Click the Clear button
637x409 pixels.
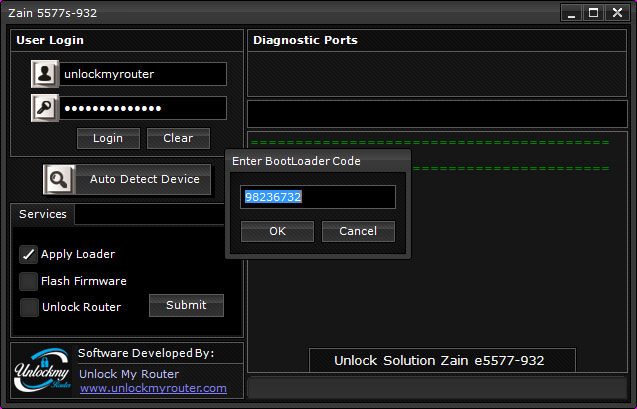178,138
